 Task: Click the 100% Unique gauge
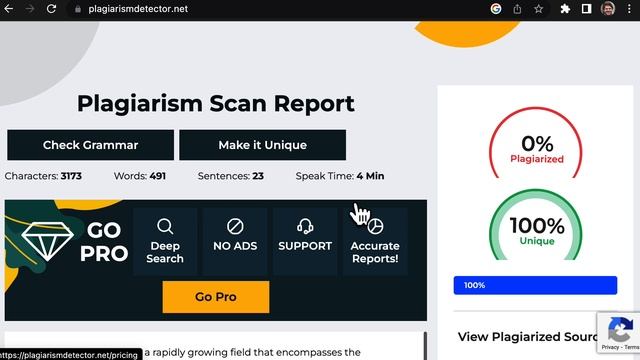pos(536,224)
